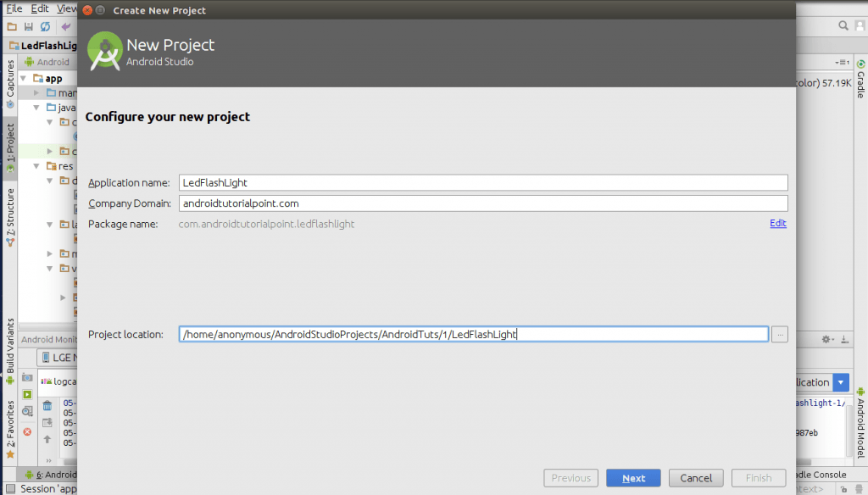
Task: Open the 1: Project side tool window
Action: click(x=10, y=147)
